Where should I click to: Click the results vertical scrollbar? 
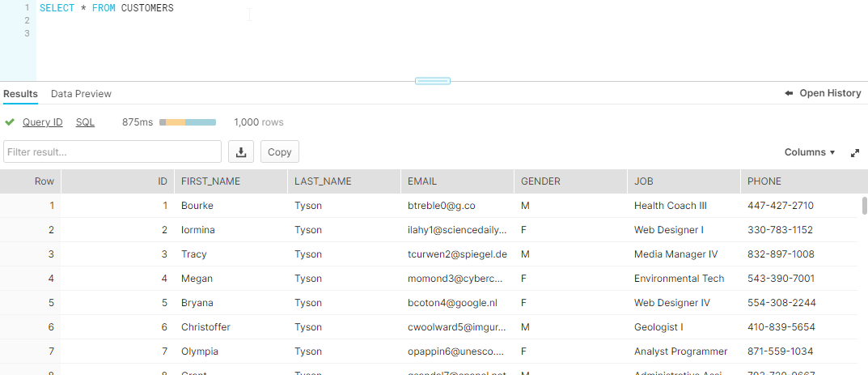click(x=864, y=204)
